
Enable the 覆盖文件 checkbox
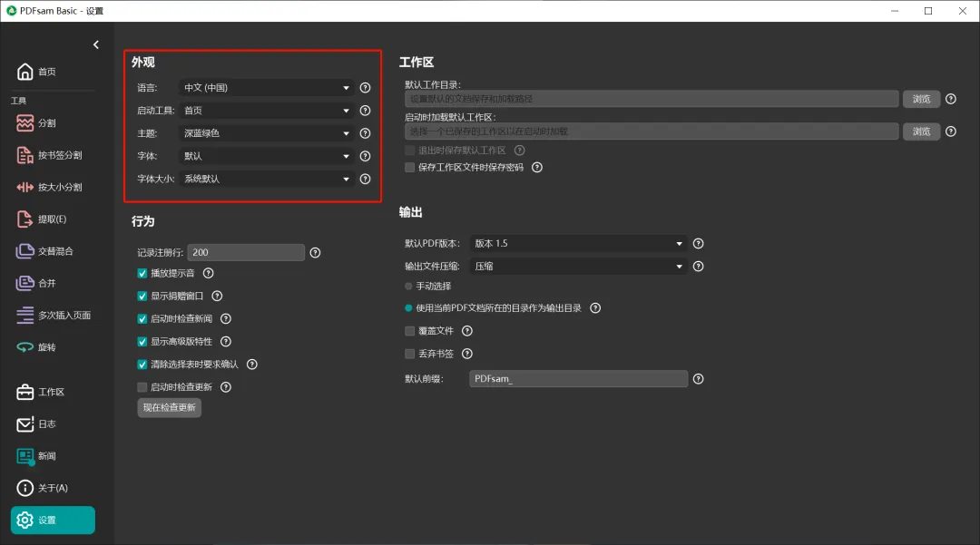410,331
